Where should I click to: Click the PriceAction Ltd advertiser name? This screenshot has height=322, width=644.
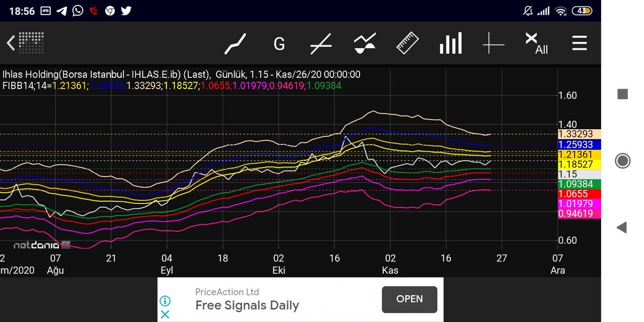pos(227,292)
